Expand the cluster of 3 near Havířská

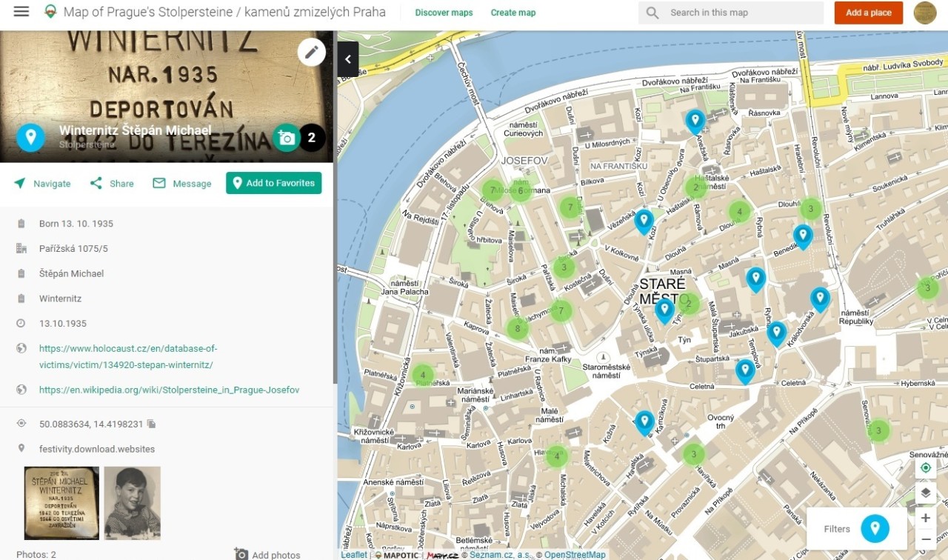tap(694, 454)
